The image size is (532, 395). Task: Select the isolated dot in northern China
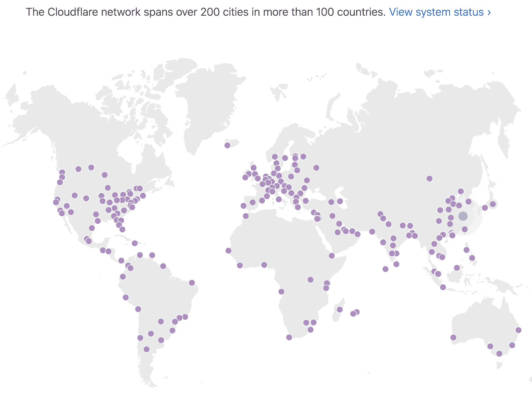pyautogui.click(x=430, y=178)
